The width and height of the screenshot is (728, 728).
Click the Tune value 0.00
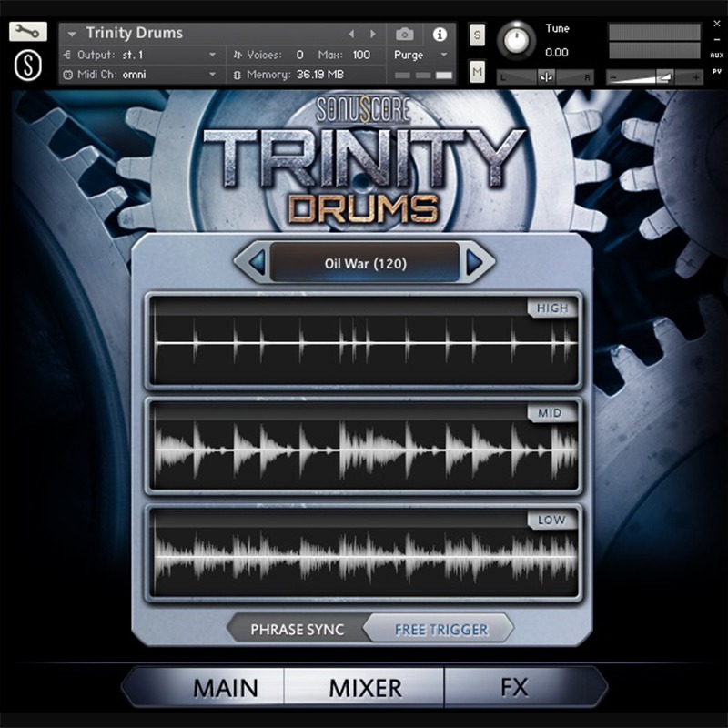557,53
